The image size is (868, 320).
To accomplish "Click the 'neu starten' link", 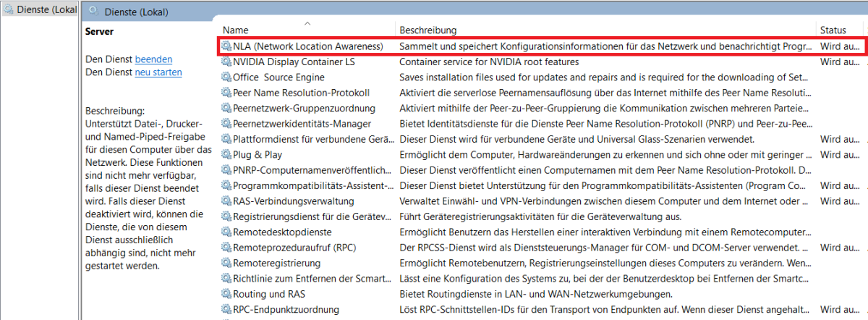I will 158,72.
